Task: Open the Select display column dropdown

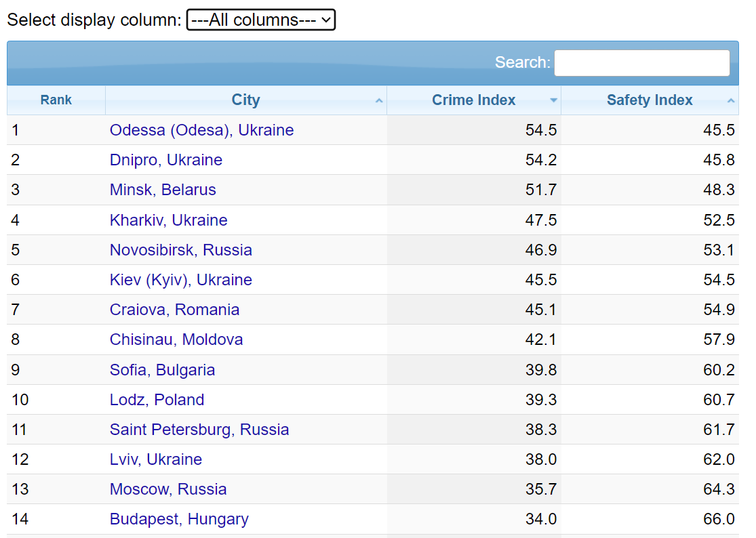Action: 261,20
